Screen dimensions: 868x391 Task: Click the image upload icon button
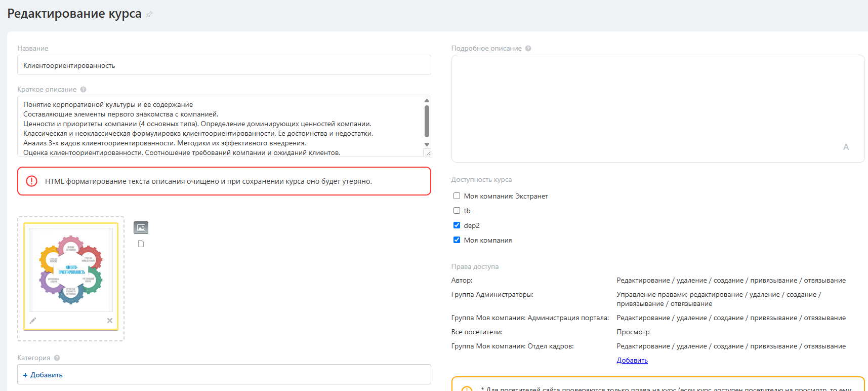(x=141, y=228)
